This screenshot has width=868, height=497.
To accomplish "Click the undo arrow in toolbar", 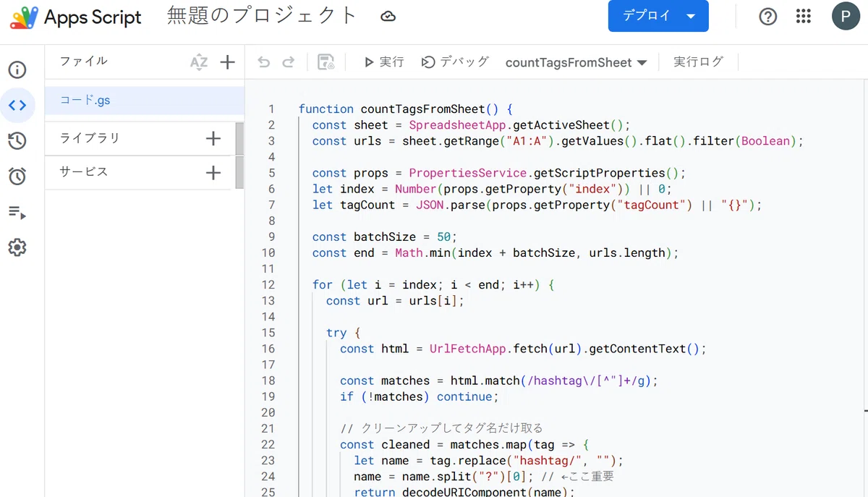I will [x=264, y=62].
